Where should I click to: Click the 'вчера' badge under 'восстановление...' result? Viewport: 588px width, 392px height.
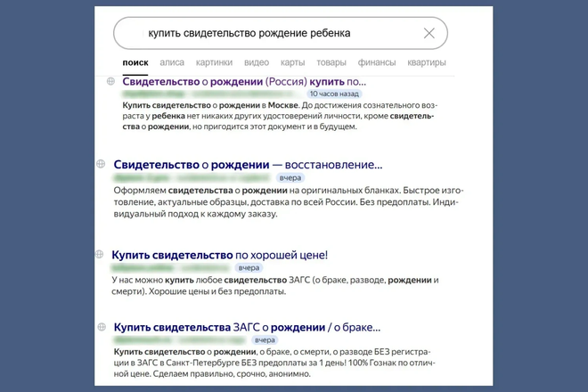(x=290, y=178)
